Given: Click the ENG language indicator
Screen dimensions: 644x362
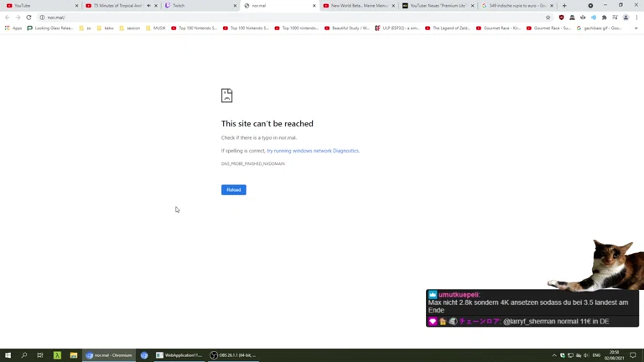Looking at the screenshot, I should (596, 355).
